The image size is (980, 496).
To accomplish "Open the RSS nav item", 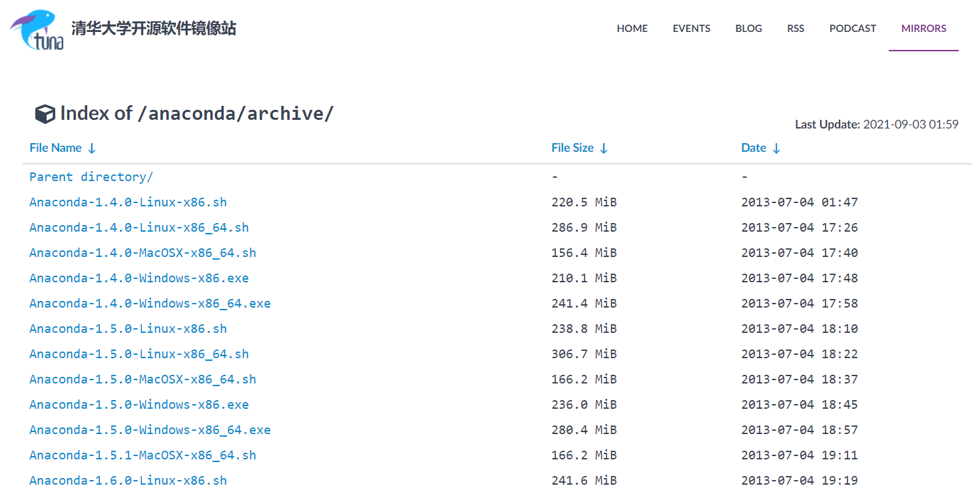I will [x=796, y=29].
